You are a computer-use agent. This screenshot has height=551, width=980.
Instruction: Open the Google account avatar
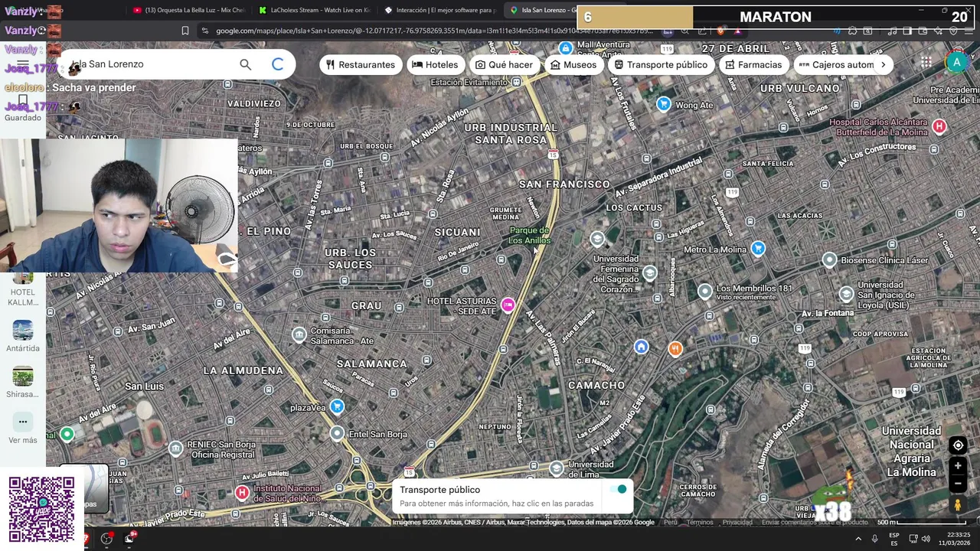coord(956,63)
